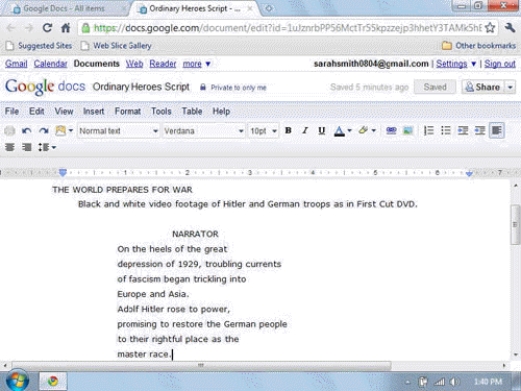Image resolution: width=521 pixels, height=391 pixels.
Task: Open Chrome wrench settings menu
Action: pos(510,28)
